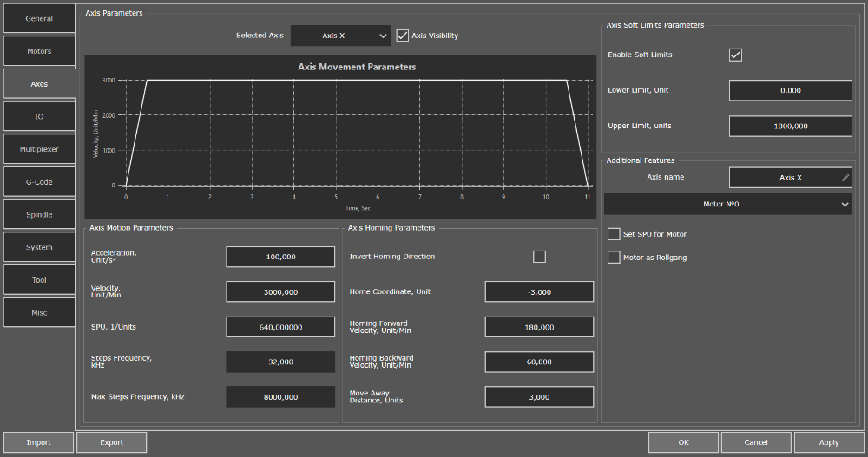Screen dimensions: 868x457
Task: Disable the Enable Soft Limits checkbox
Action: coord(735,55)
